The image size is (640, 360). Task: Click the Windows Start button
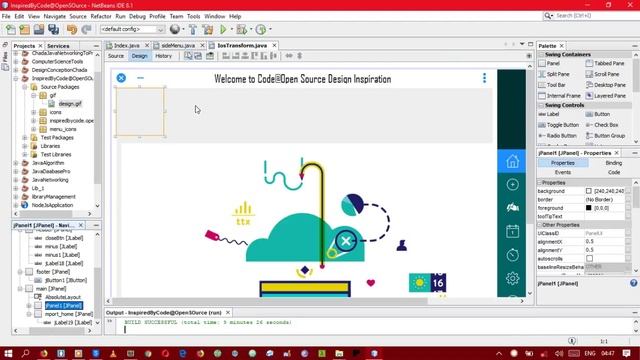click(x=8, y=353)
